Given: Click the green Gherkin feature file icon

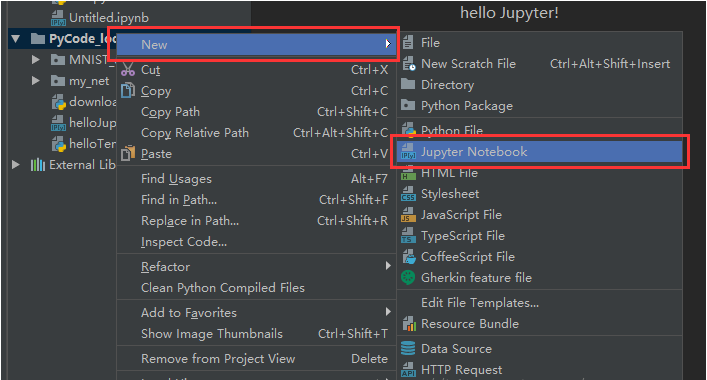Looking at the screenshot, I should coord(408,278).
